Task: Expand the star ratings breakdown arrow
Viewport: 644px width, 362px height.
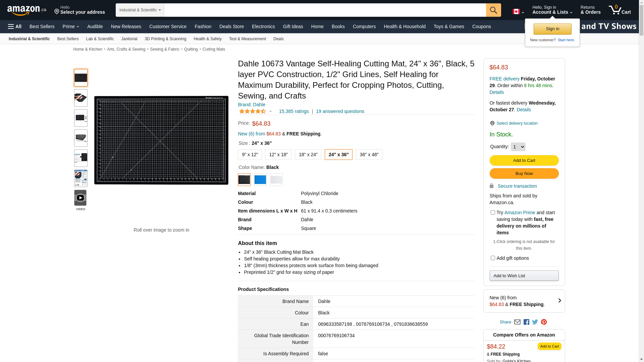Action: [x=270, y=111]
